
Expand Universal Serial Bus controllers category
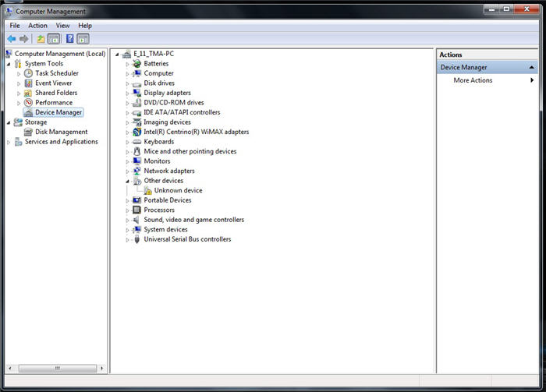[x=127, y=240]
